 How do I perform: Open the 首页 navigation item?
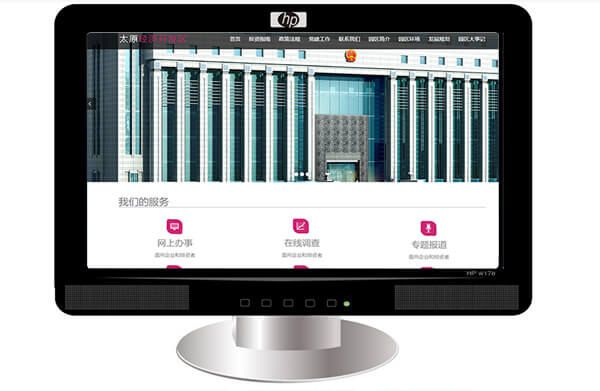pyautogui.click(x=235, y=39)
